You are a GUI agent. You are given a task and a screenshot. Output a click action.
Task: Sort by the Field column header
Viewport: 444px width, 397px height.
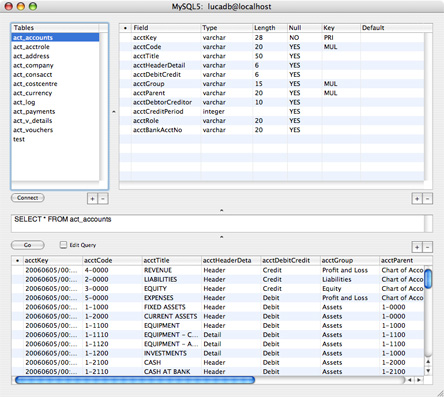click(x=166, y=28)
